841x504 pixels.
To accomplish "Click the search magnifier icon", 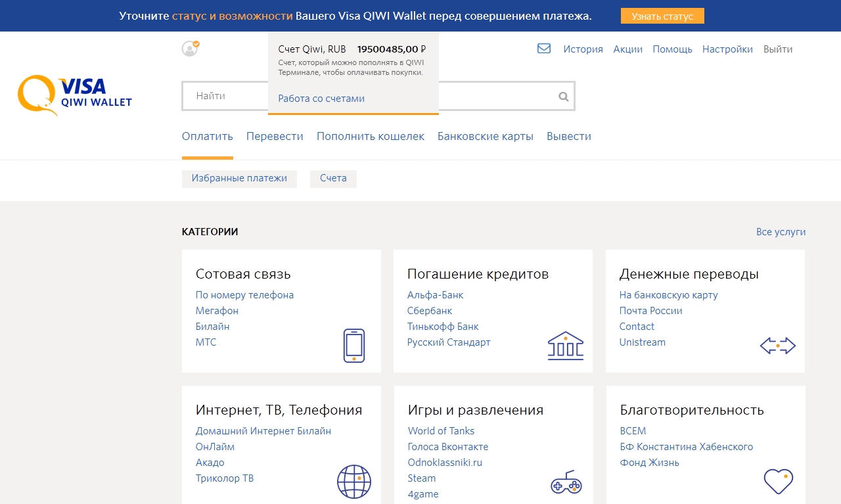I will pyautogui.click(x=563, y=97).
